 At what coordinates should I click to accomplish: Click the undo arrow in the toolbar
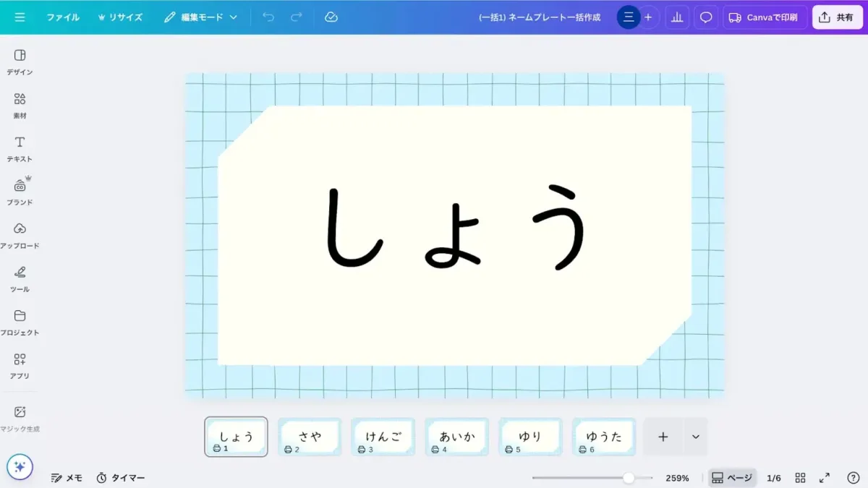pos(268,17)
